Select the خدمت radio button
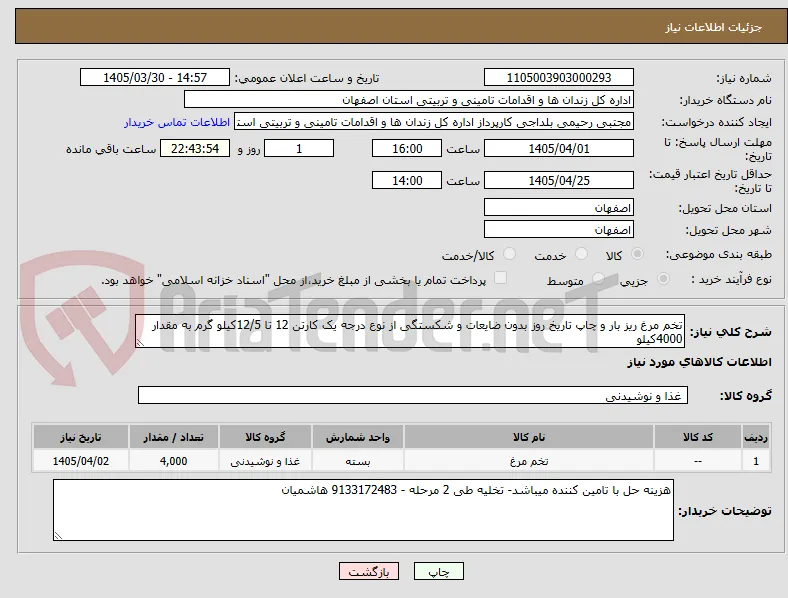Viewport: 788px width, 598px height. click(581, 254)
